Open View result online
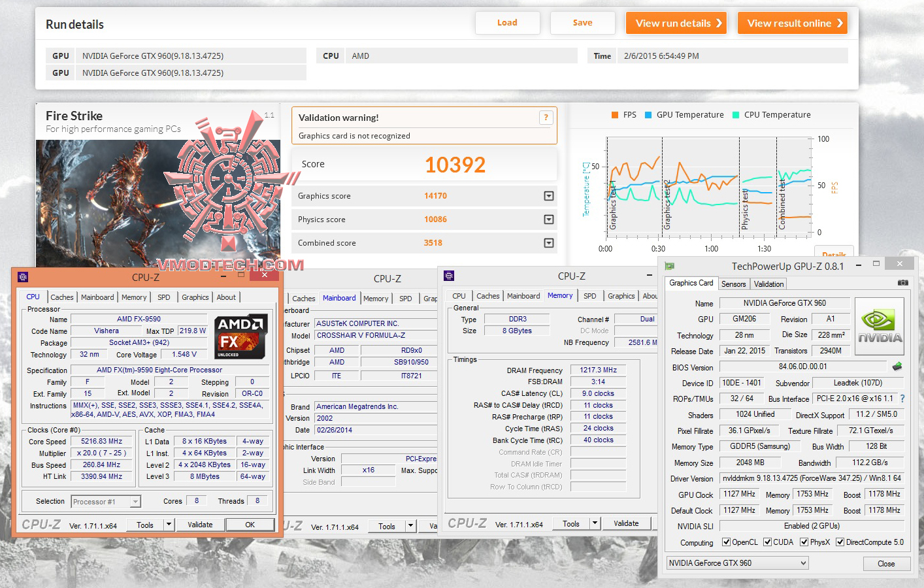The image size is (924, 588). (793, 23)
